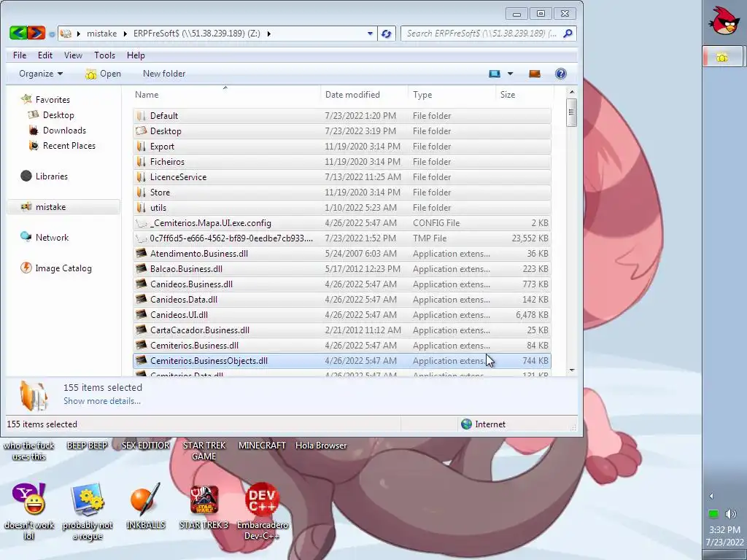747x560 pixels.
Task: Select the Export folder row
Action: (x=342, y=146)
